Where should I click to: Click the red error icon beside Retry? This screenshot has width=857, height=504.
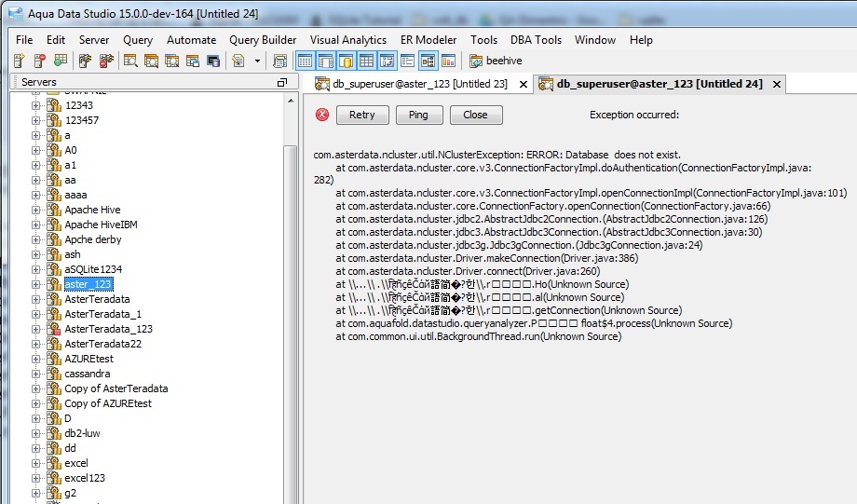pos(322,115)
